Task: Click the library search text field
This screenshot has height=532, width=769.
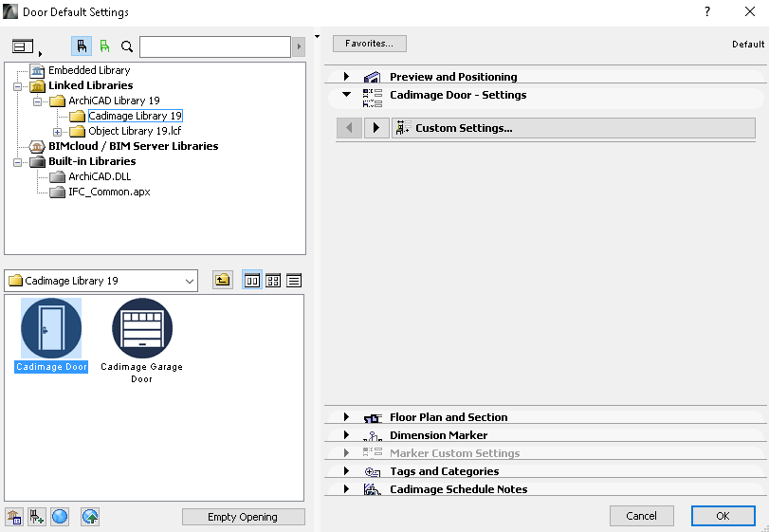Action: [x=215, y=47]
